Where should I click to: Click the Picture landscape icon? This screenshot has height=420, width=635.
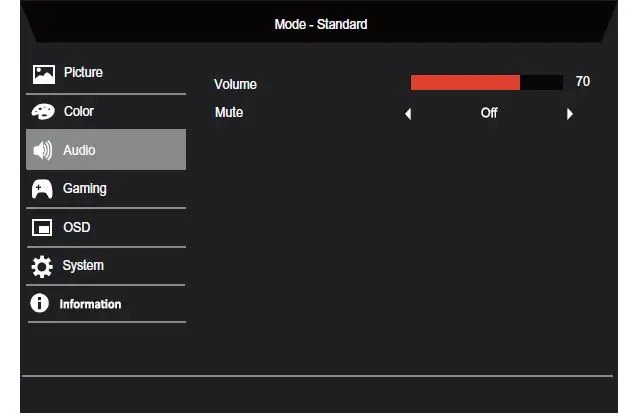click(44, 75)
